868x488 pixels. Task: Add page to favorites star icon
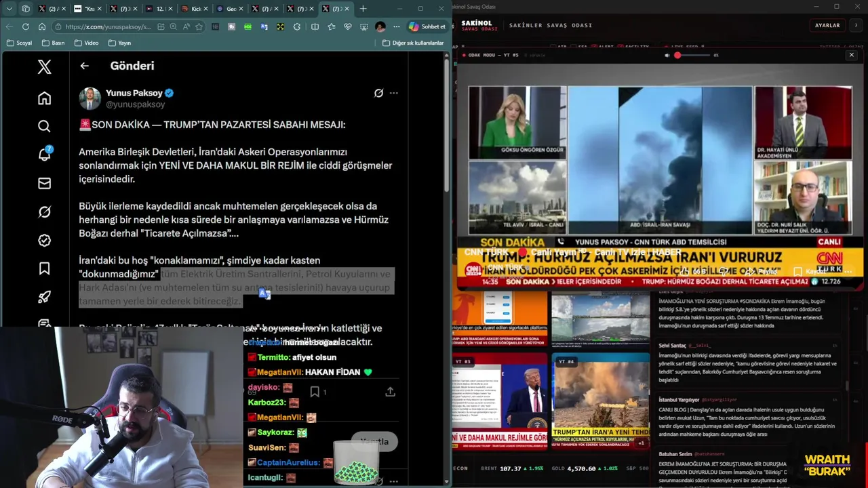coord(199,26)
